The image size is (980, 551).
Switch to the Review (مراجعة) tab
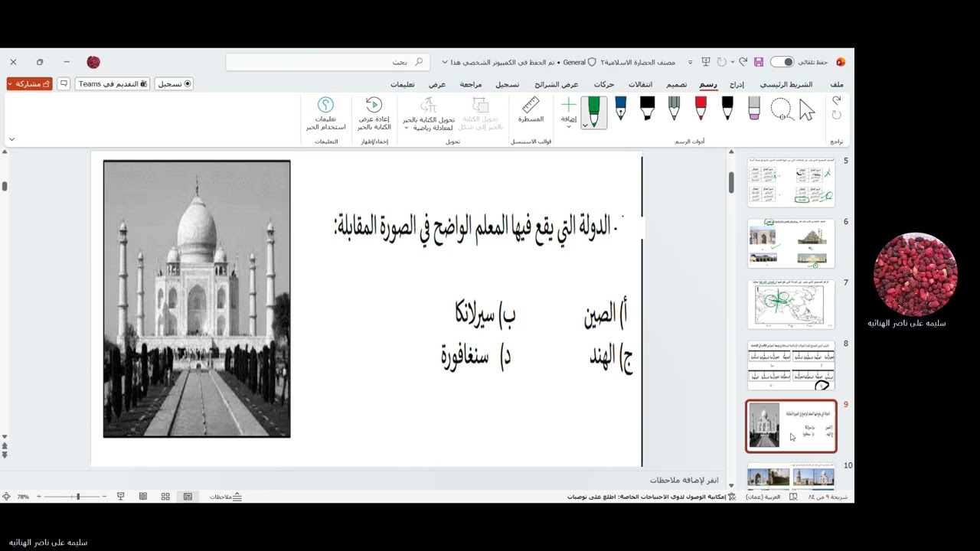[x=471, y=84]
